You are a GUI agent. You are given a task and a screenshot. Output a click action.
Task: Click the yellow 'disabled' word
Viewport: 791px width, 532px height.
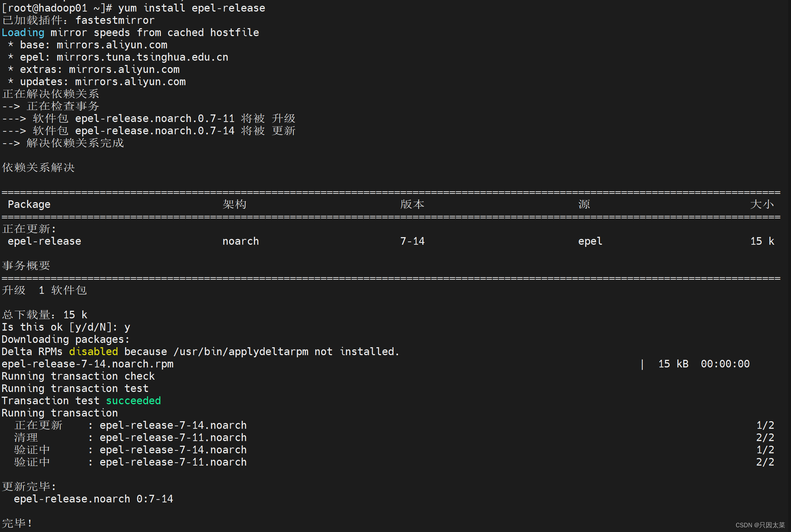93,352
